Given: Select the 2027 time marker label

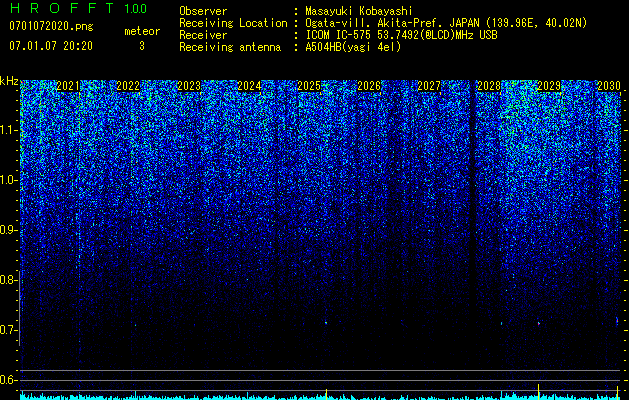Looking at the screenshot, I should tap(429, 86).
